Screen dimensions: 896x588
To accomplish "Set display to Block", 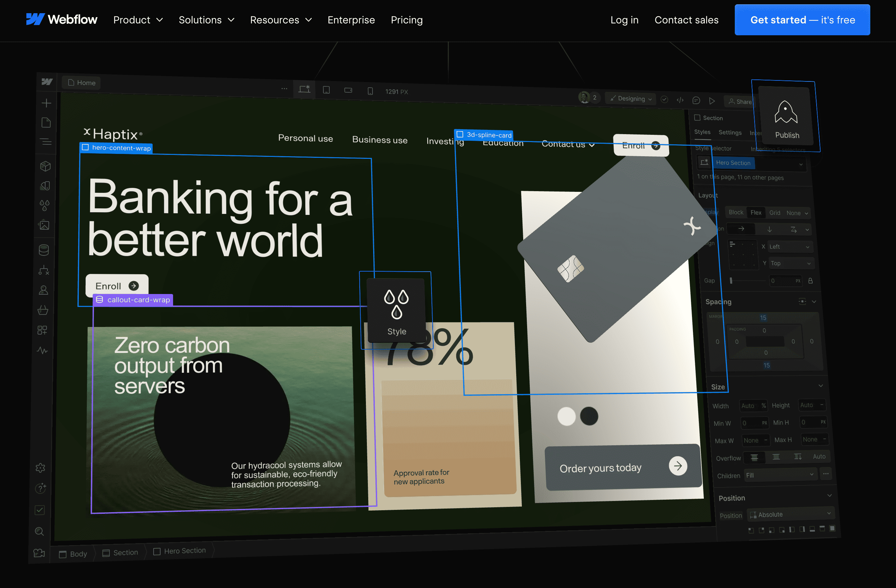I will coord(736,212).
